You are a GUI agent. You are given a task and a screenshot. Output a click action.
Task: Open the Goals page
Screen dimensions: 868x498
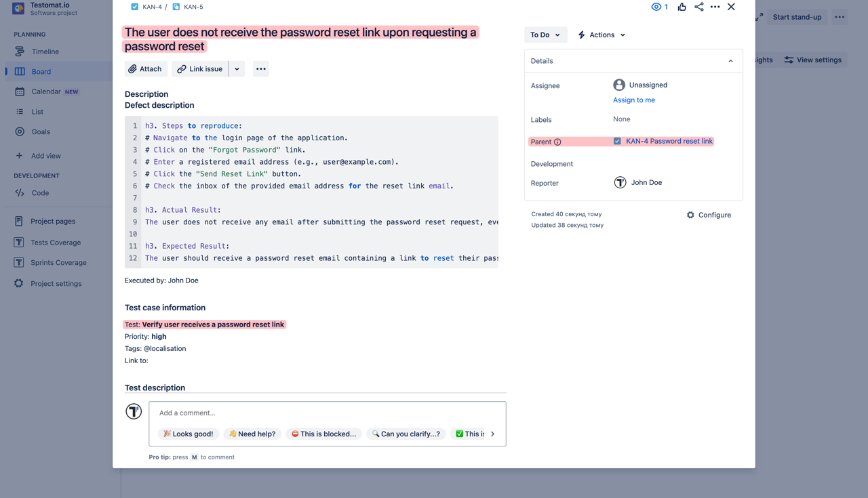click(x=42, y=131)
